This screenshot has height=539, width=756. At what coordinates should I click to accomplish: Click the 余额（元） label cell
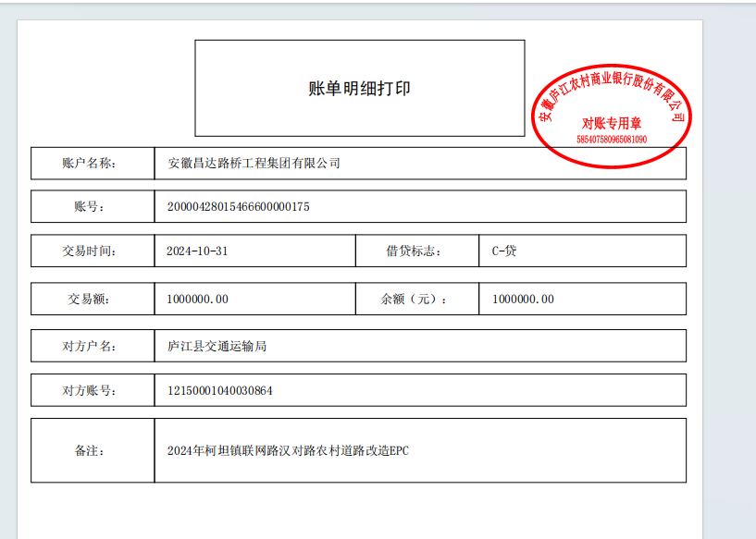click(416, 300)
